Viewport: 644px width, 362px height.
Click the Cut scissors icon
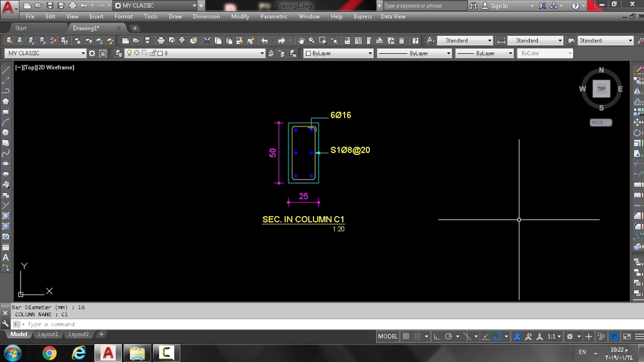207,41
